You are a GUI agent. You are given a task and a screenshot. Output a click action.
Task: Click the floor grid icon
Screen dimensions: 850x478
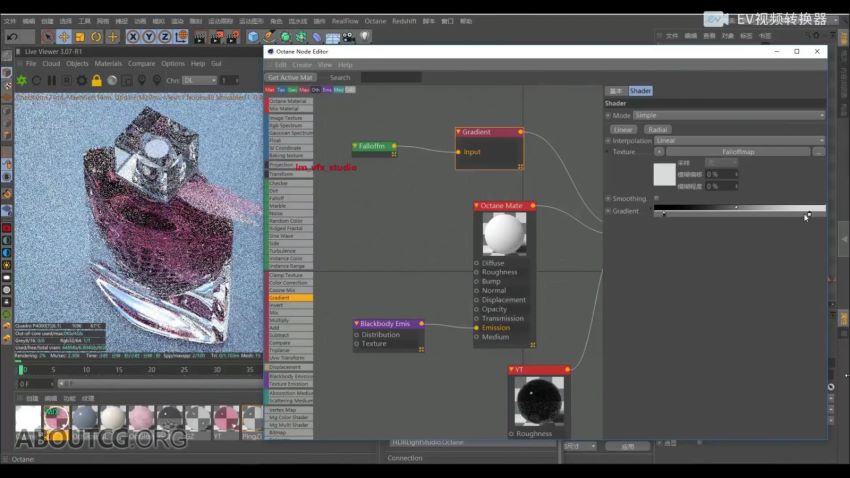point(333,37)
